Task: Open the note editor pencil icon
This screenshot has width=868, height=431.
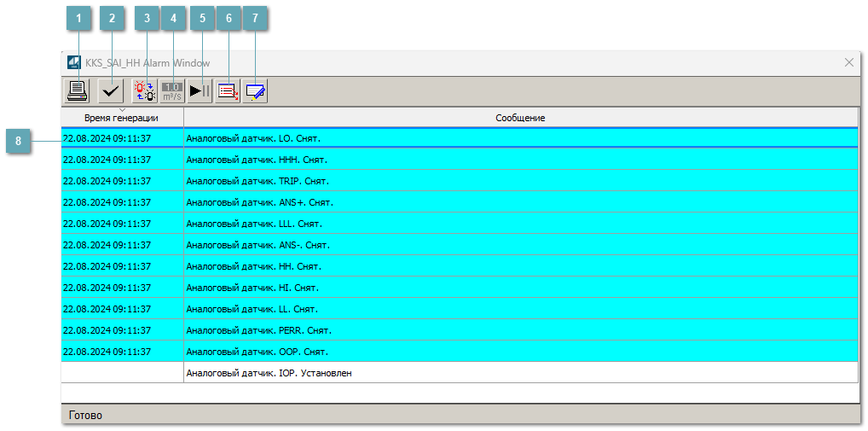Action: pyautogui.click(x=255, y=90)
